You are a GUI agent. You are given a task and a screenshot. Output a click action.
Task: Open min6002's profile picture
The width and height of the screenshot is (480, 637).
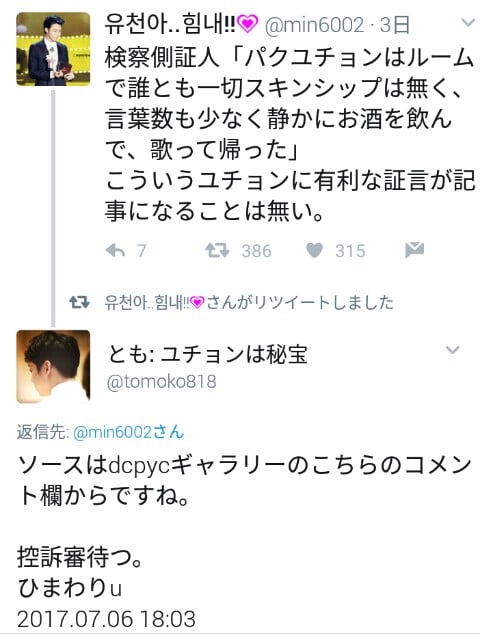[x=53, y=49]
